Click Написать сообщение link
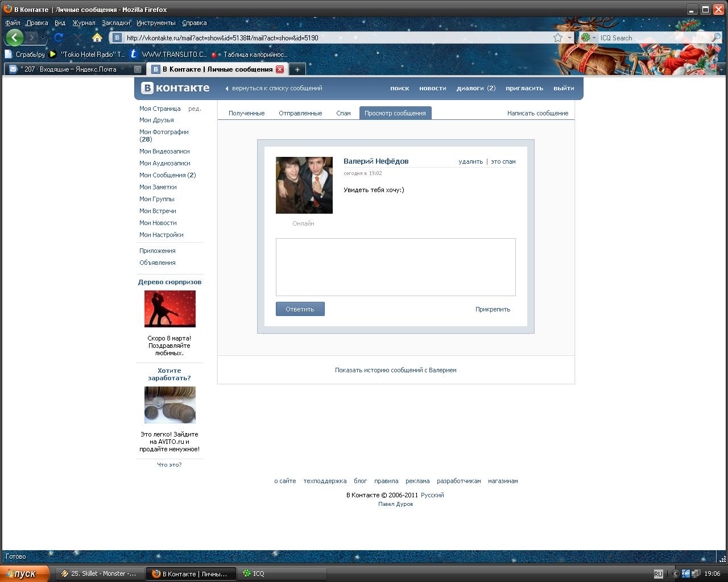Image resolution: width=728 pixels, height=582 pixels. [x=537, y=113]
